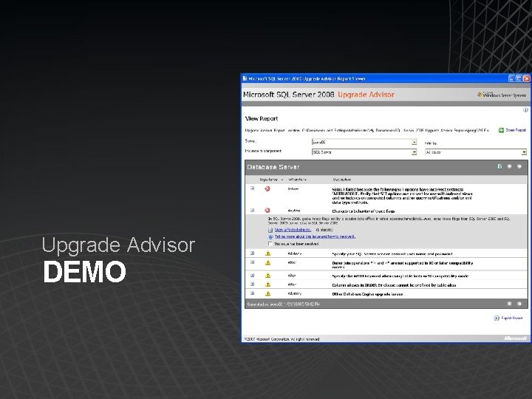Click the middle round icon in Database Server header
Image resolution: width=532 pixels, height=399 pixels.
[x=509, y=166]
